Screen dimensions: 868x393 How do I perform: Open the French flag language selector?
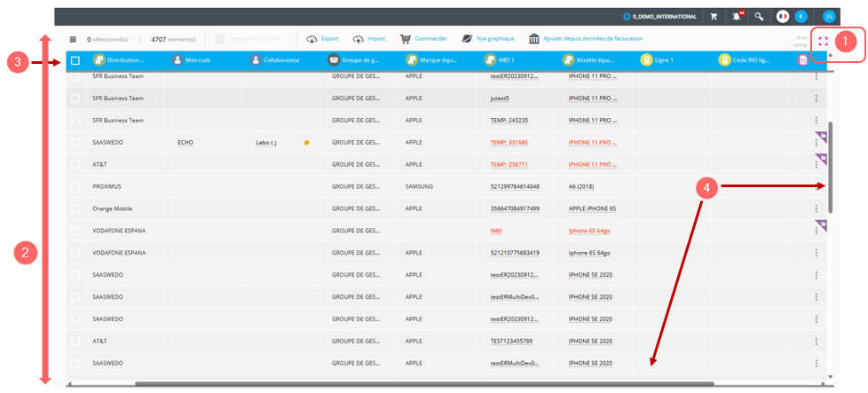point(783,16)
